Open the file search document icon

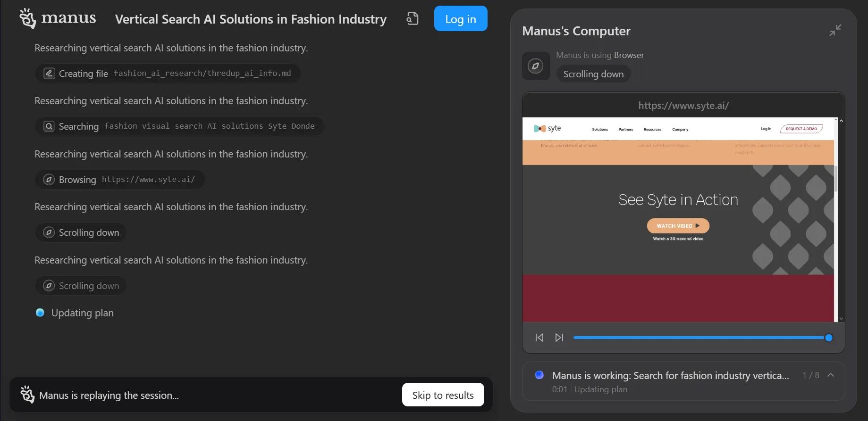pos(413,18)
